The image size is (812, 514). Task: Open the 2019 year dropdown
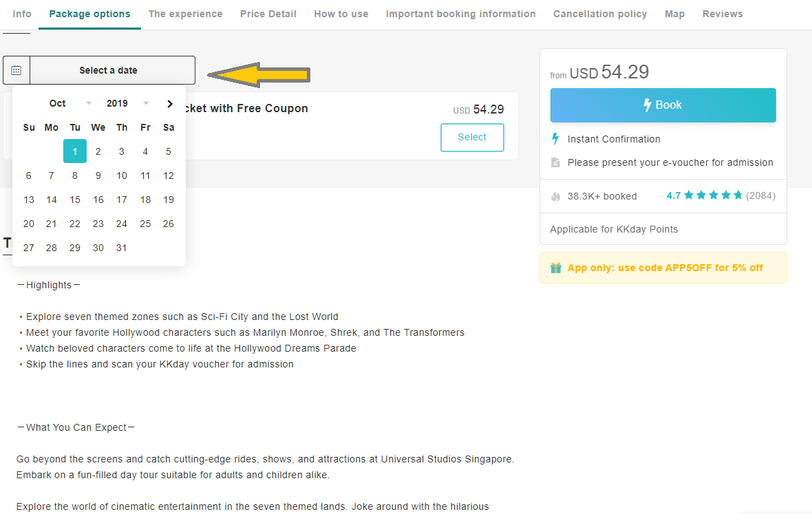(x=127, y=103)
